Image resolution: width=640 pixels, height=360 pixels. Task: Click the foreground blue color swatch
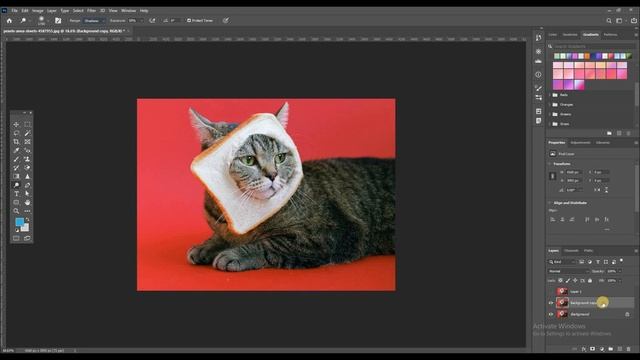coord(19,222)
